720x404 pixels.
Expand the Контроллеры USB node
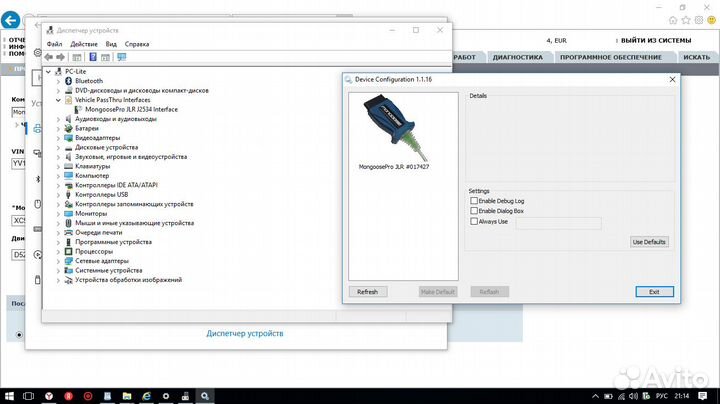click(x=58, y=194)
